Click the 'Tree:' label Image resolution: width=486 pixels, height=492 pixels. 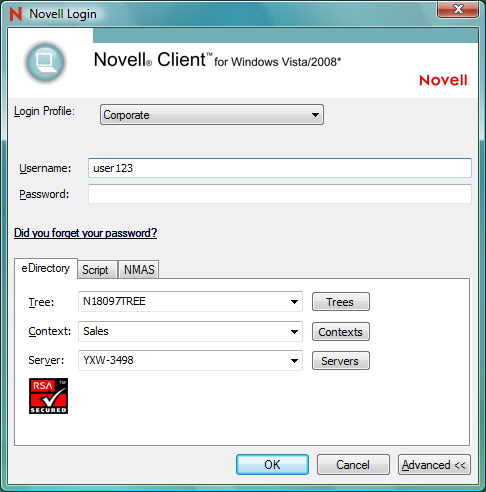(x=41, y=302)
